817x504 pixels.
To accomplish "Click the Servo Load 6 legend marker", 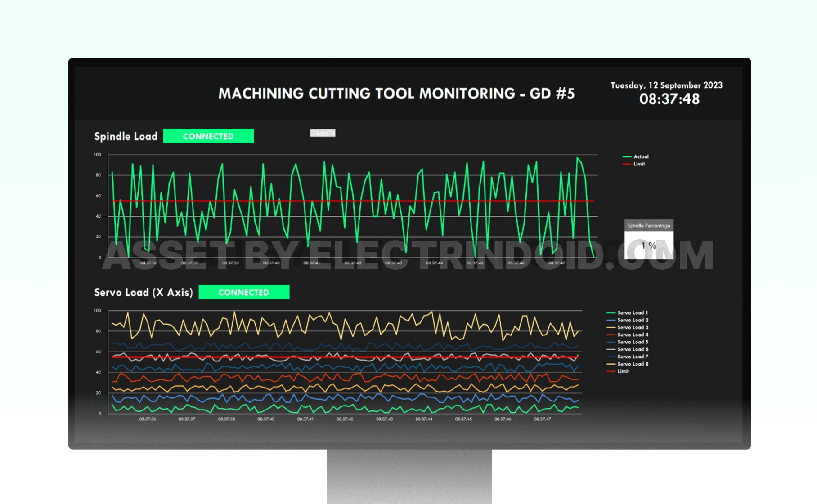I will pyautogui.click(x=612, y=349).
